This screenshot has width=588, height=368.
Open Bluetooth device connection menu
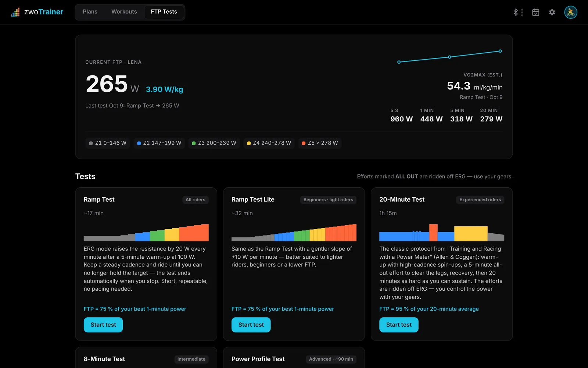point(518,12)
